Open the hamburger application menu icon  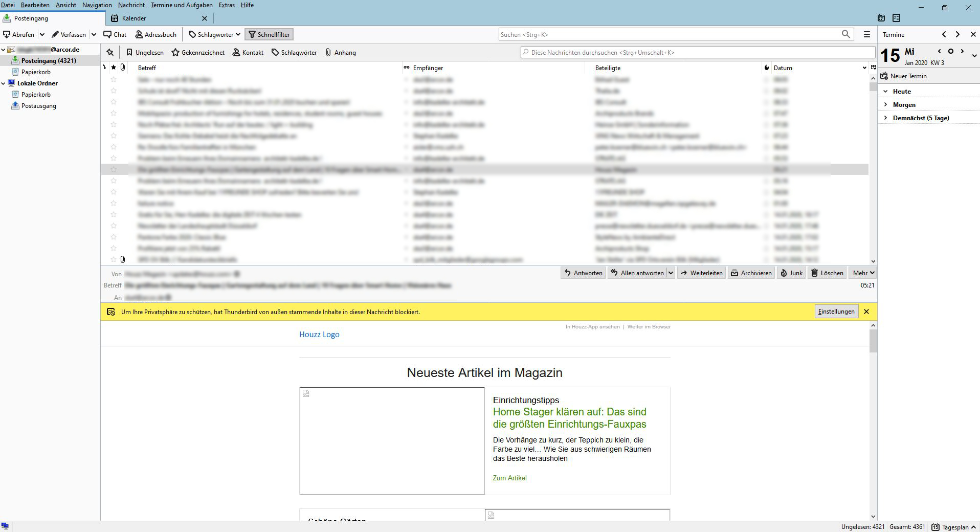click(x=866, y=34)
